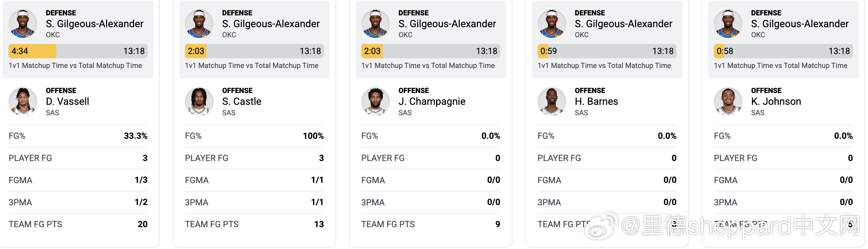The image size is (868, 249).
Task: Click K. Johnson's player headshot
Action: point(728,102)
